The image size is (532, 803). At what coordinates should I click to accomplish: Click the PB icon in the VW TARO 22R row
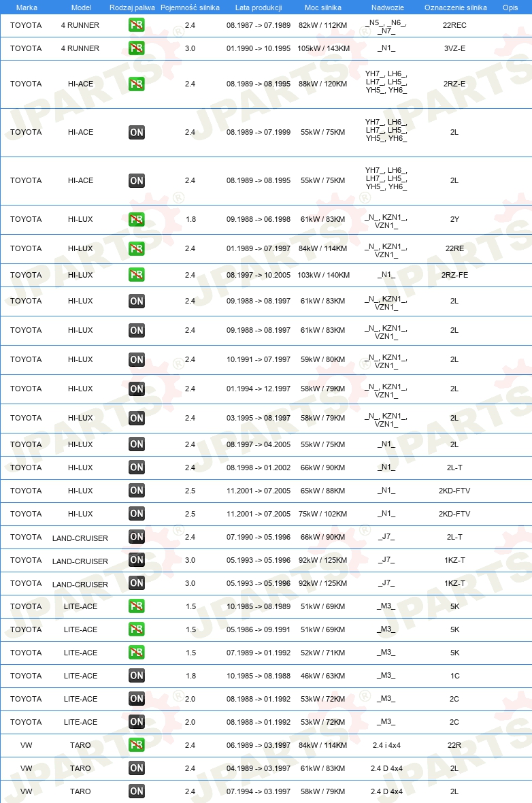[x=136, y=745]
